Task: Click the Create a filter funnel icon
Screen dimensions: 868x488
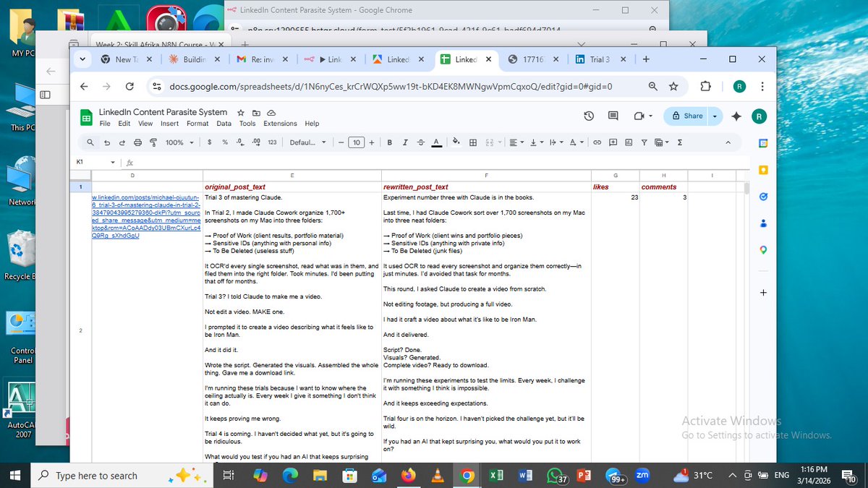Action: tap(644, 142)
